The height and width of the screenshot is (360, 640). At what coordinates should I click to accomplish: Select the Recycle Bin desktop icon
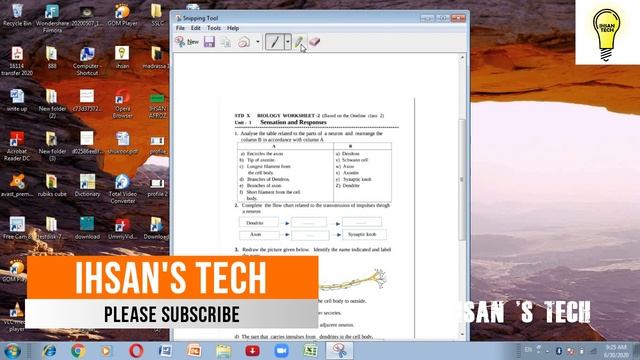click(17, 15)
